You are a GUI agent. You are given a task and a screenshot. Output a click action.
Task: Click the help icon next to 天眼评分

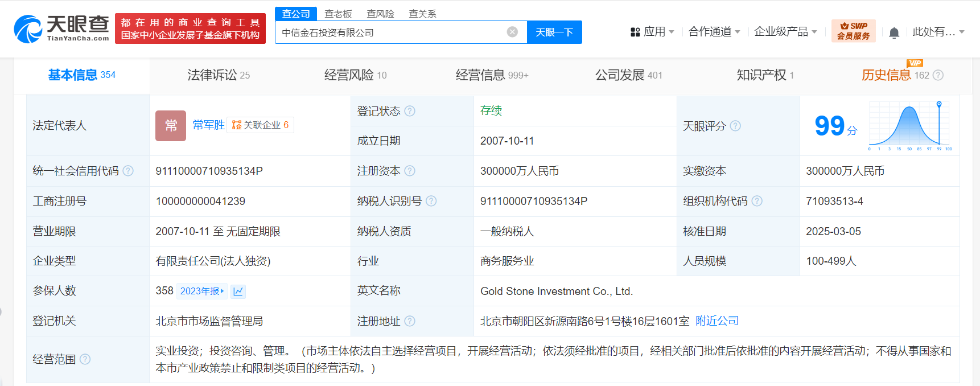(x=735, y=126)
